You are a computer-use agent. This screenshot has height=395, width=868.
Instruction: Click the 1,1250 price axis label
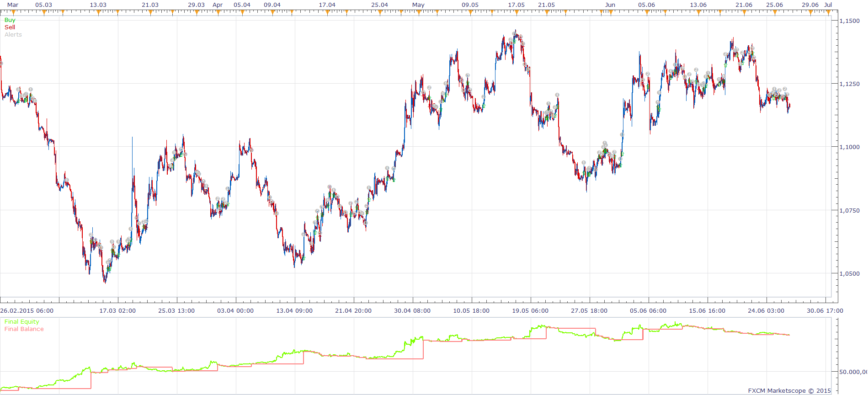850,84
